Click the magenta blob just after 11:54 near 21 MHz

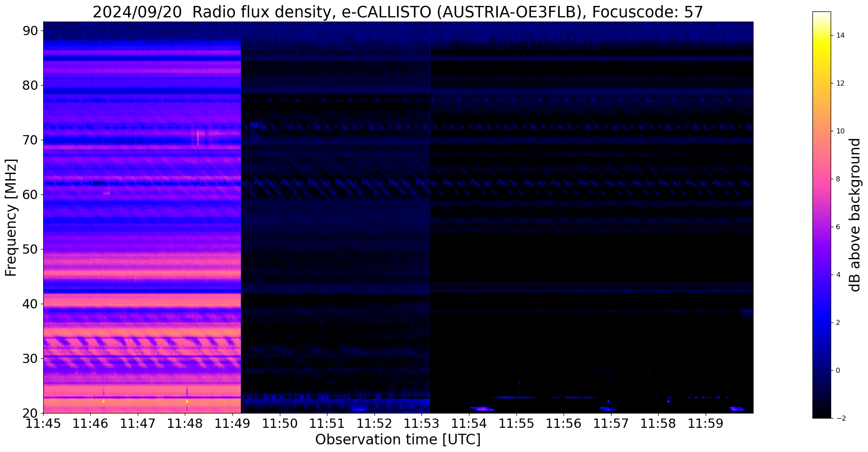click(483, 409)
